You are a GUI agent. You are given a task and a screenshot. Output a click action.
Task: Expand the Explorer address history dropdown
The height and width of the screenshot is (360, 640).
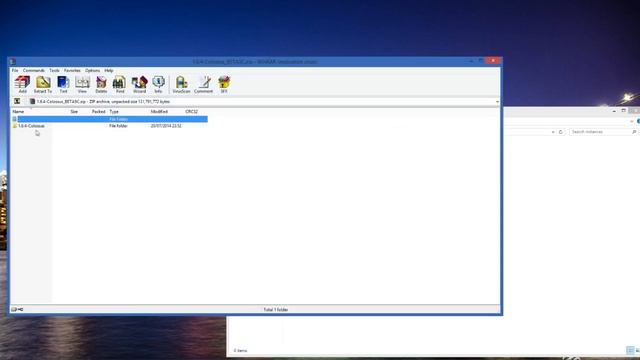(x=553, y=132)
